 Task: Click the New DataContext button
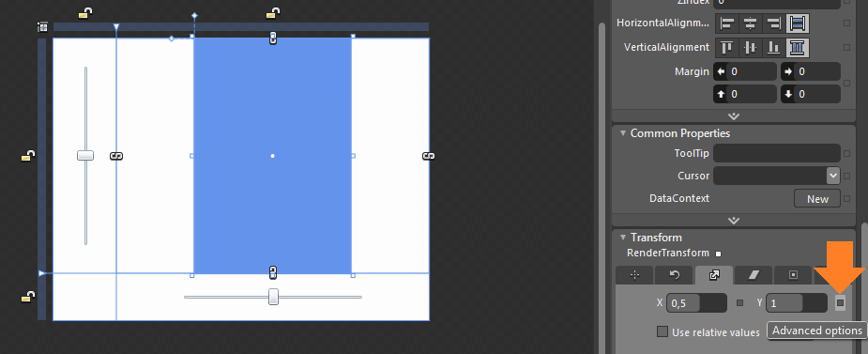pos(817,199)
